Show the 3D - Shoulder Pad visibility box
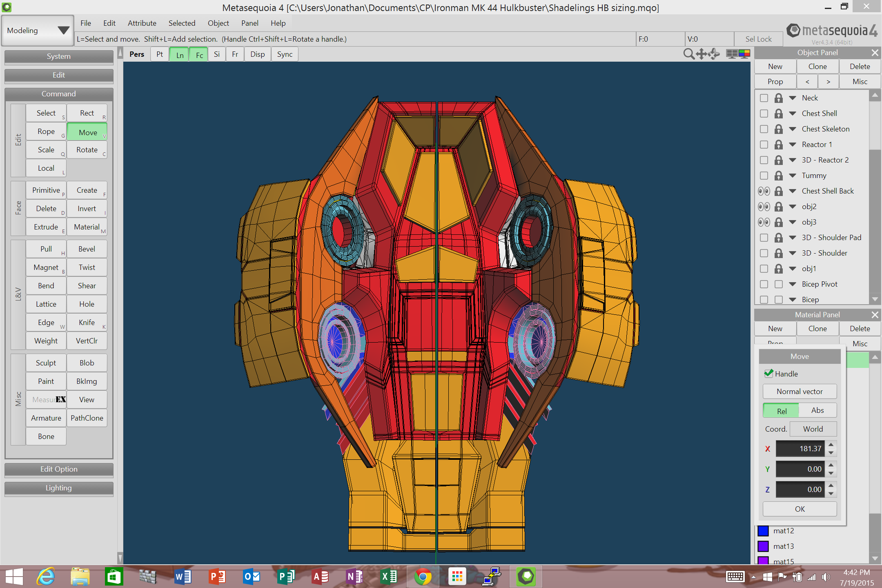The height and width of the screenshot is (588, 882). coord(764,238)
